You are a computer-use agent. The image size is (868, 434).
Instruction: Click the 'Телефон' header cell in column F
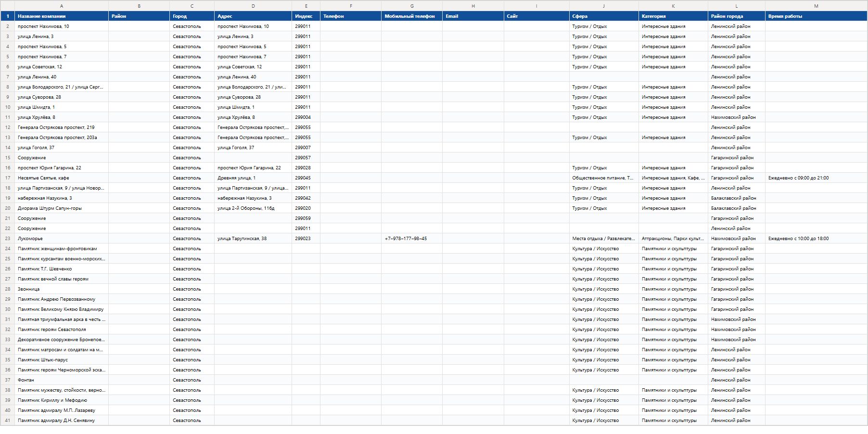pyautogui.click(x=351, y=16)
